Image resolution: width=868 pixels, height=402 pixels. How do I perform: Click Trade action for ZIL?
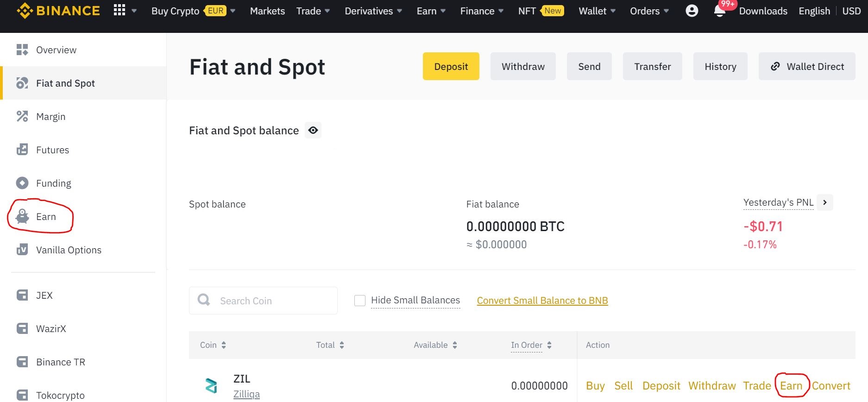pyautogui.click(x=757, y=386)
